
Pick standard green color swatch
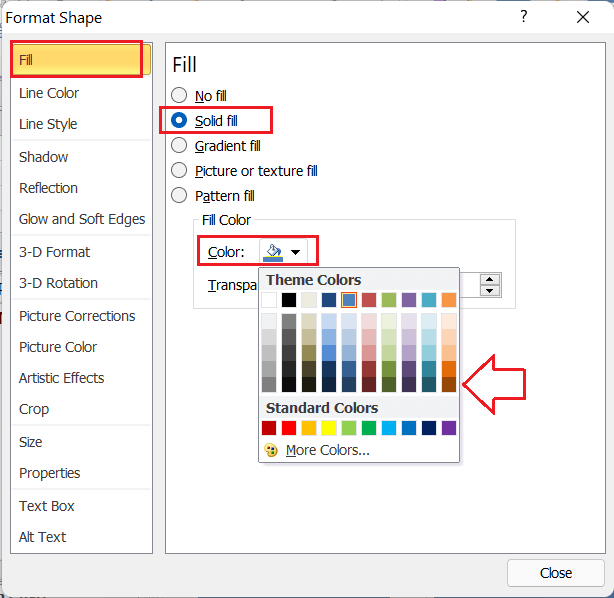tap(369, 428)
